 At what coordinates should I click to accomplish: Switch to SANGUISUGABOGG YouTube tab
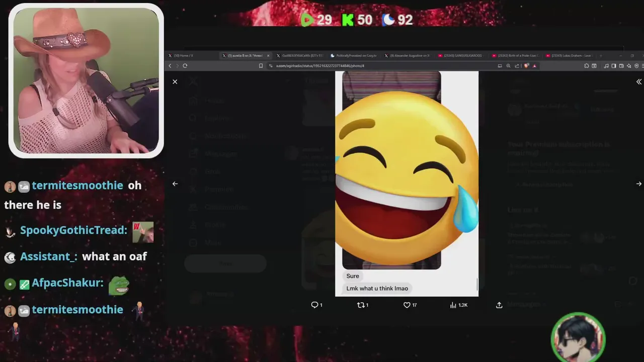click(461, 56)
